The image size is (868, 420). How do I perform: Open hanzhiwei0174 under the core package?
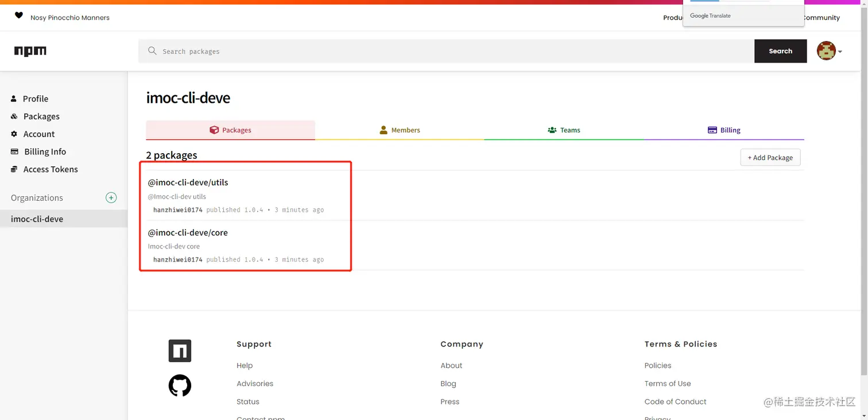coord(178,260)
